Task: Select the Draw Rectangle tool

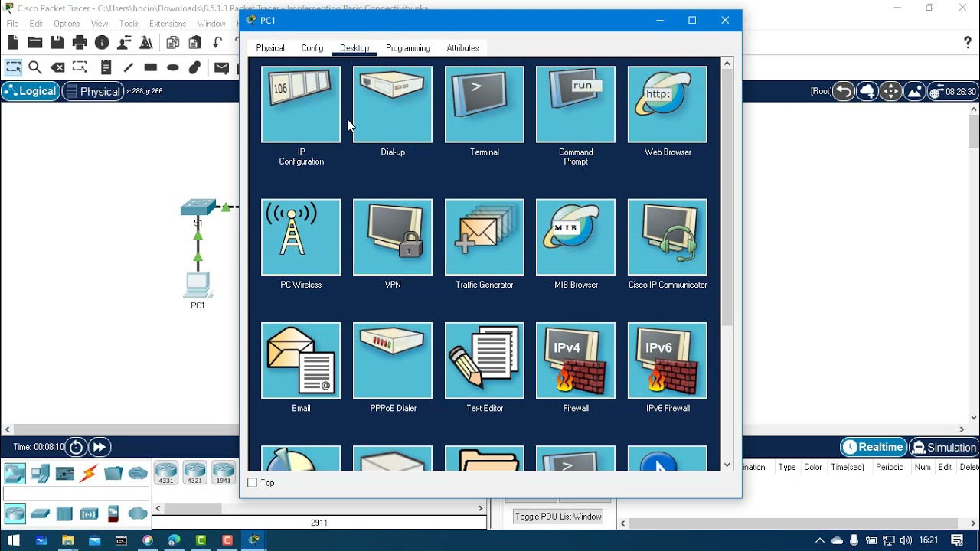Action: click(151, 67)
